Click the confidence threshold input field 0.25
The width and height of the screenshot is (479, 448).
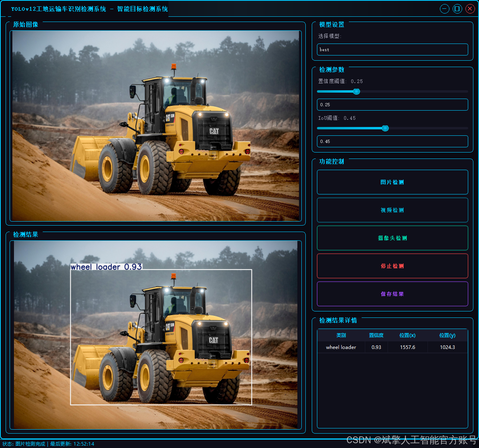pos(392,105)
